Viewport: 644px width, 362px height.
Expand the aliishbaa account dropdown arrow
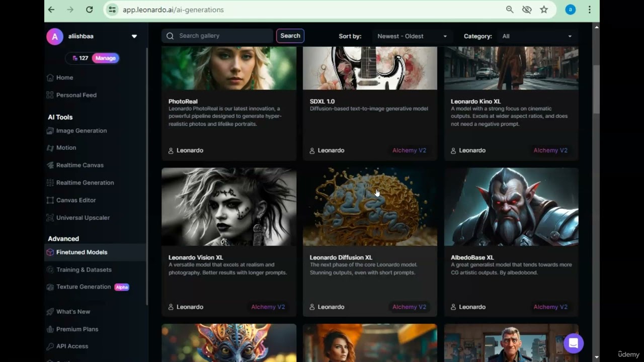coord(134,36)
